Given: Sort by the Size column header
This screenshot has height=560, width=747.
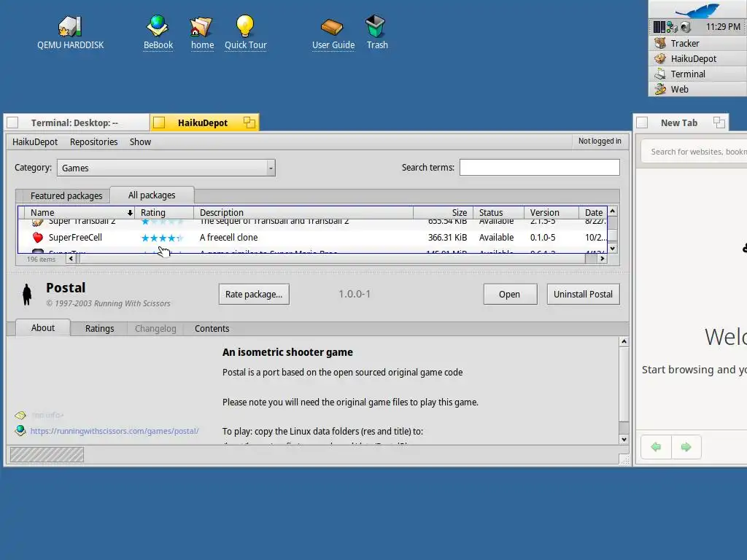Looking at the screenshot, I should (x=443, y=212).
